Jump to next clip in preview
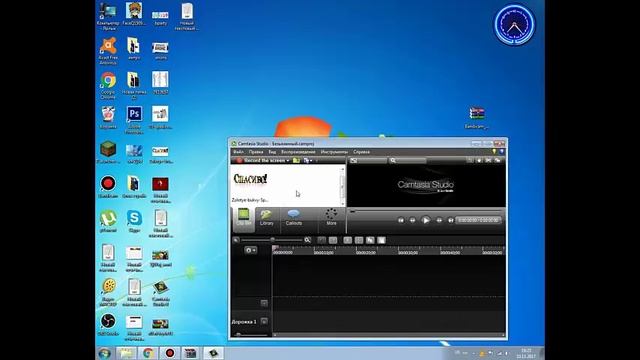The image size is (640, 360). click(x=451, y=220)
